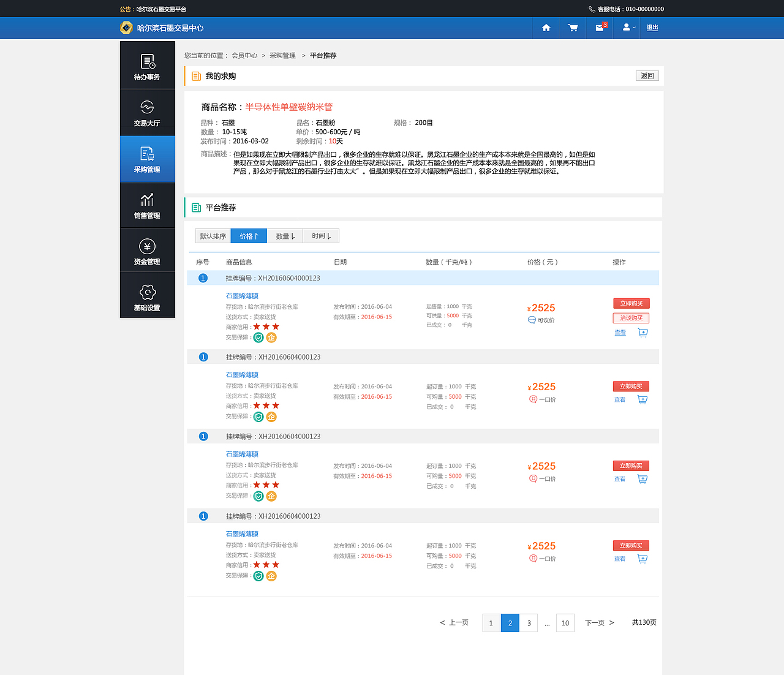784x675 pixels.
Task: Click 立即购买 in the second listing
Action: pos(631,387)
